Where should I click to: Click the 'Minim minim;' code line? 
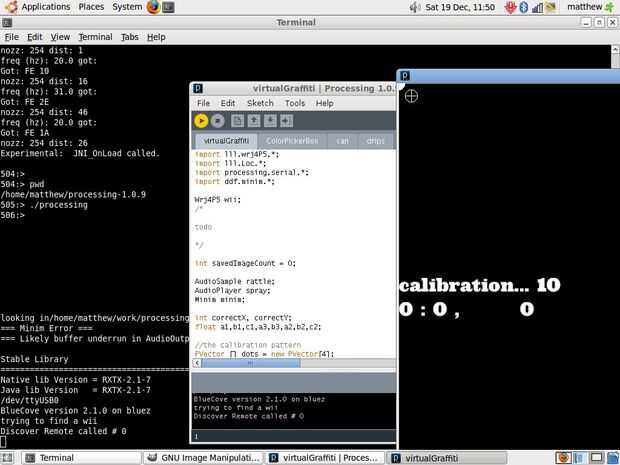click(219, 300)
